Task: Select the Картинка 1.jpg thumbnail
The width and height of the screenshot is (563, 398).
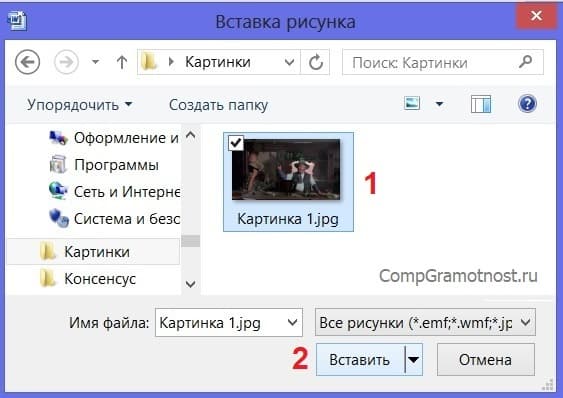Action: click(286, 169)
